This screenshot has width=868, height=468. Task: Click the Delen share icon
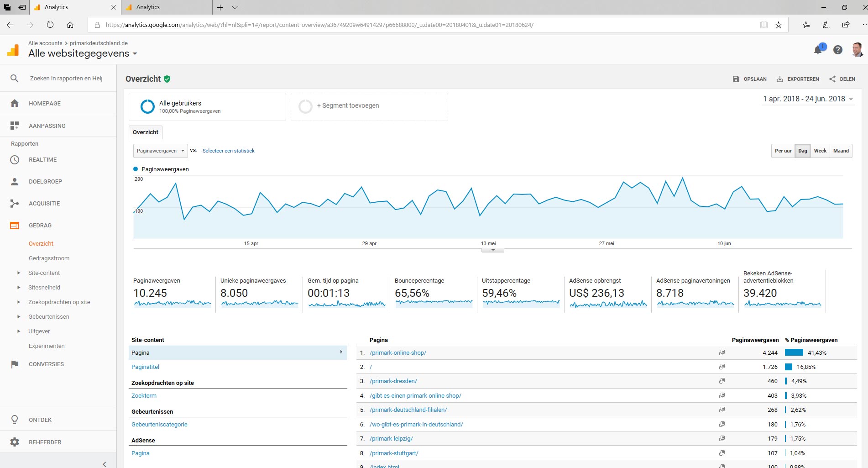832,79
